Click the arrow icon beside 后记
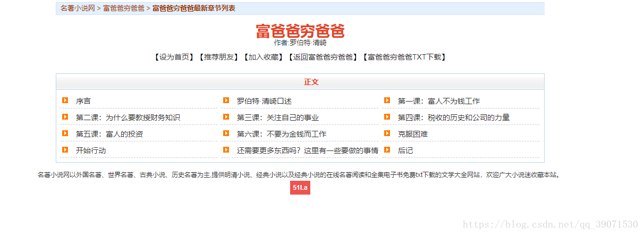The height and width of the screenshot is (235, 644). (x=387, y=149)
